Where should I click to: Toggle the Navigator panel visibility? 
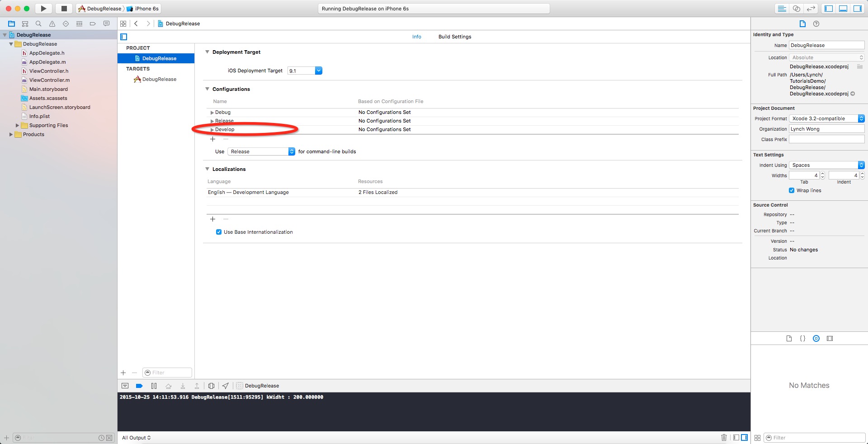click(829, 9)
